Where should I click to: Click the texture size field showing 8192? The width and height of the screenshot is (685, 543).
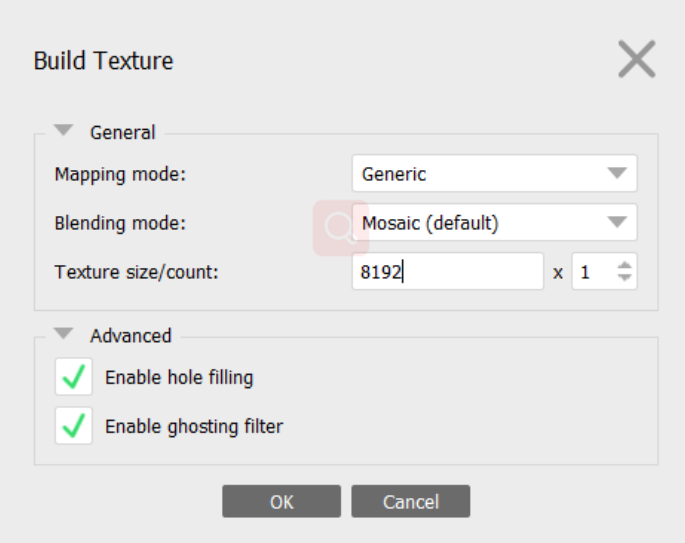coord(447,271)
